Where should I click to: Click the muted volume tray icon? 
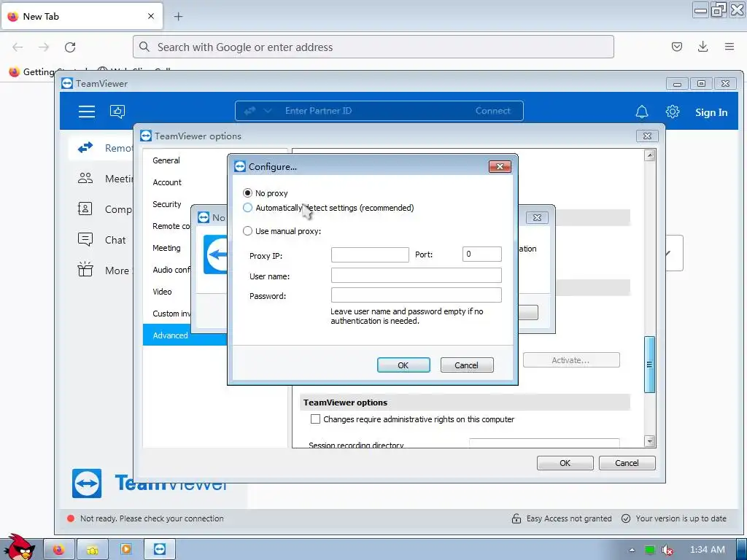[667, 550]
